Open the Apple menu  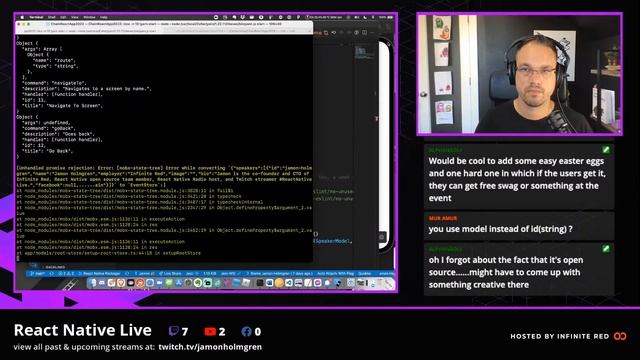click(x=22, y=17)
